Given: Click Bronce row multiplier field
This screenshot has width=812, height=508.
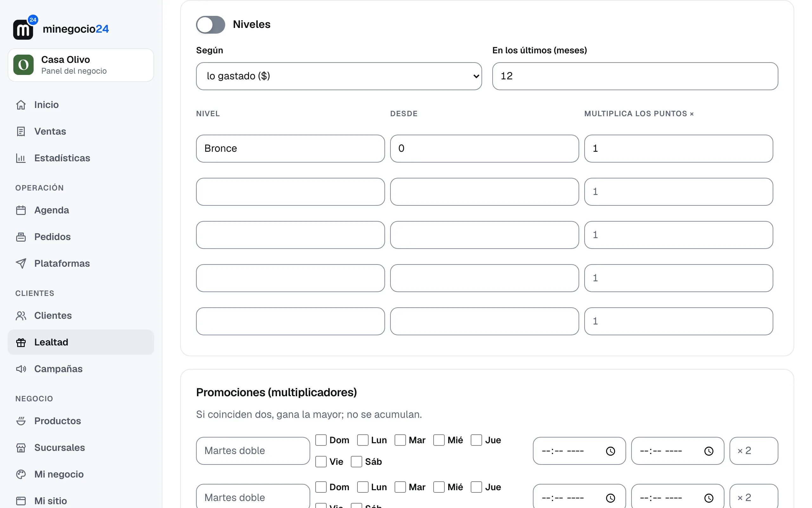Looking at the screenshot, I should [x=678, y=149].
